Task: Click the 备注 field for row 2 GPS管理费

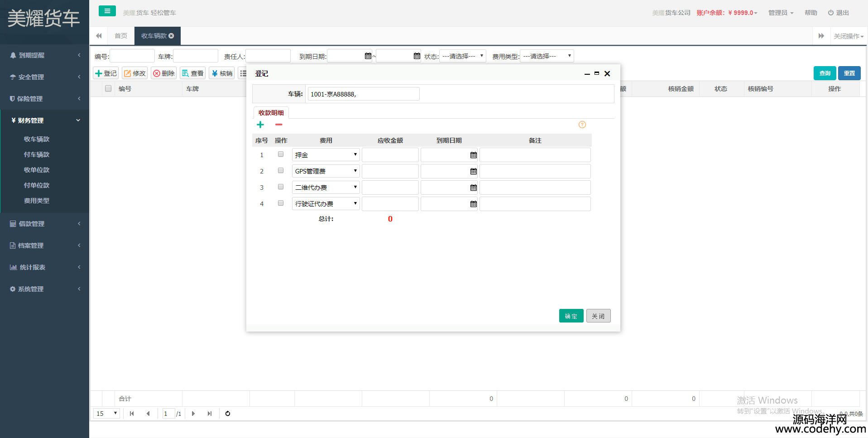Action: [x=535, y=171]
